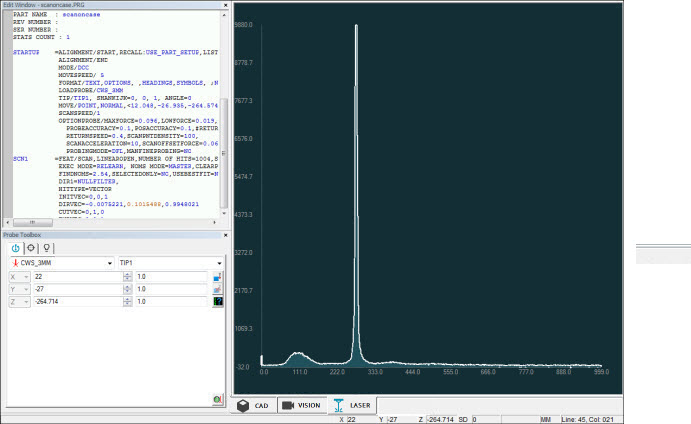Click the take hit icon beside X row
Viewport: 691px width, 424px height.
[217, 276]
